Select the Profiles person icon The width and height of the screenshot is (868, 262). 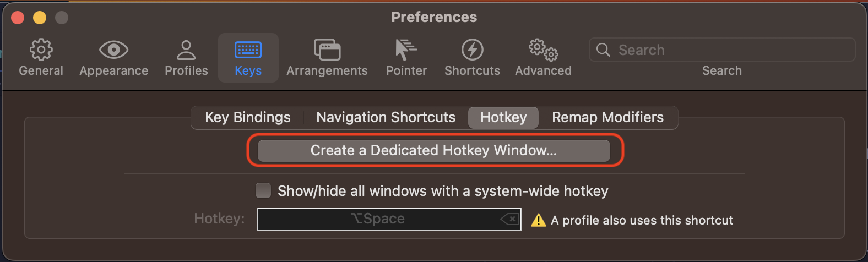[186, 50]
